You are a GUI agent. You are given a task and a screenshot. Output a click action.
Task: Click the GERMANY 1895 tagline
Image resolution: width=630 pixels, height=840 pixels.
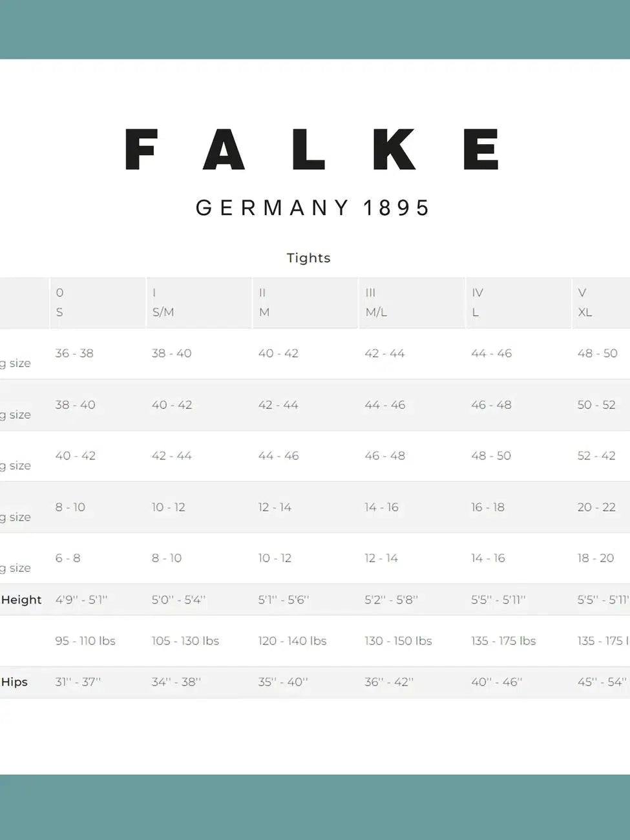click(x=313, y=208)
